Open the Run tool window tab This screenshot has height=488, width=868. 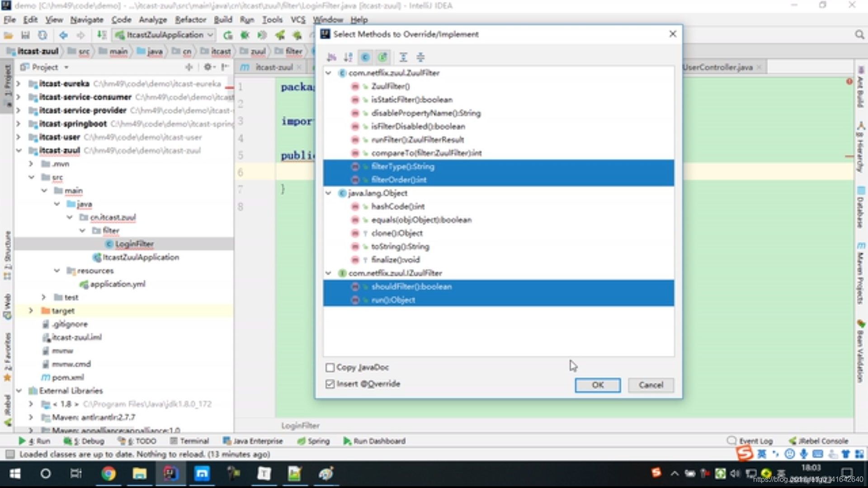34,441
